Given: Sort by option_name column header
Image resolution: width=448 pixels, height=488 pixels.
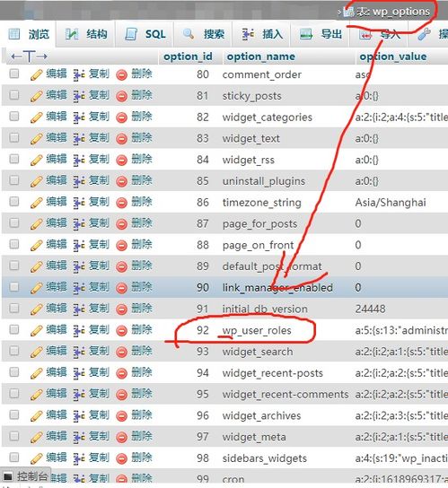Looking at the screenshot, I should [x=260, y=57].
